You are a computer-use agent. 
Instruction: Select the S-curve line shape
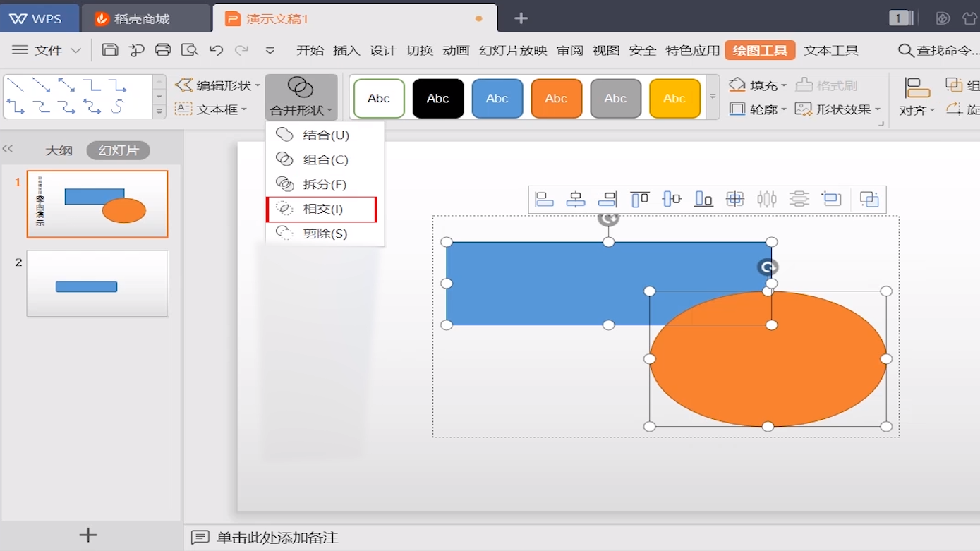117,107
